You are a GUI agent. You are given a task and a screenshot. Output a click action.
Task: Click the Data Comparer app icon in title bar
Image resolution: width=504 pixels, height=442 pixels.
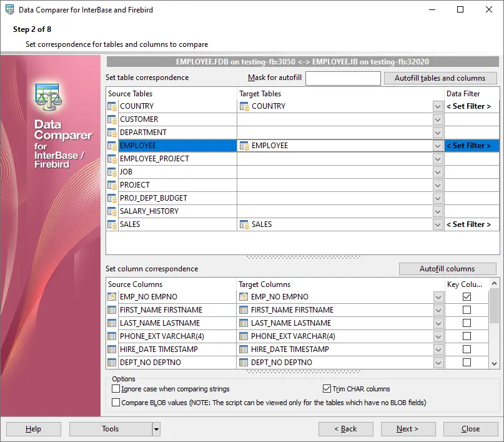pos(10,9)
